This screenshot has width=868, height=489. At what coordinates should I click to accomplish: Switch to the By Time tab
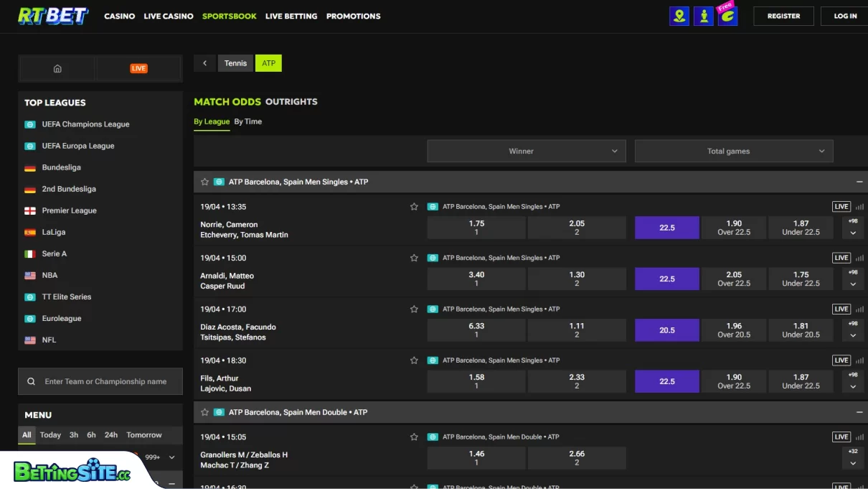pyautogui.click(x=248, y=122)
